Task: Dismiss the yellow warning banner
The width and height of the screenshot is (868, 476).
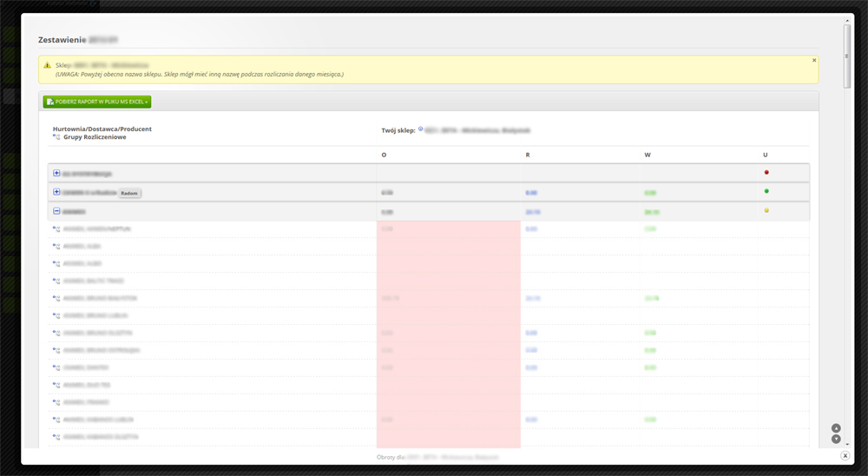Action: click(813, 61)
